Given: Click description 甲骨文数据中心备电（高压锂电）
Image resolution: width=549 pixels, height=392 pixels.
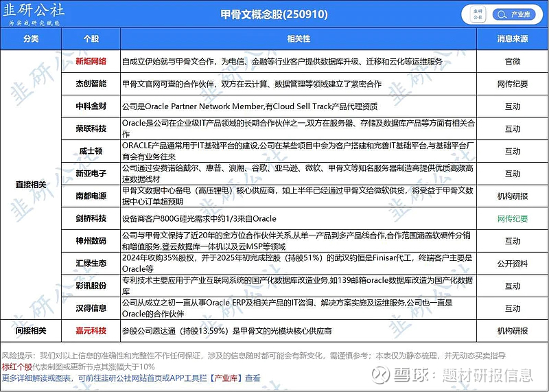Looking at the screenshot, I should coord(298,196).
